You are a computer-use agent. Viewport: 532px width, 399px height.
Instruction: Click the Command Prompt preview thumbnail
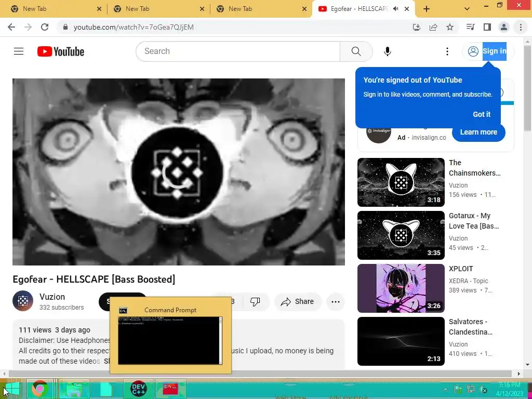170,340
